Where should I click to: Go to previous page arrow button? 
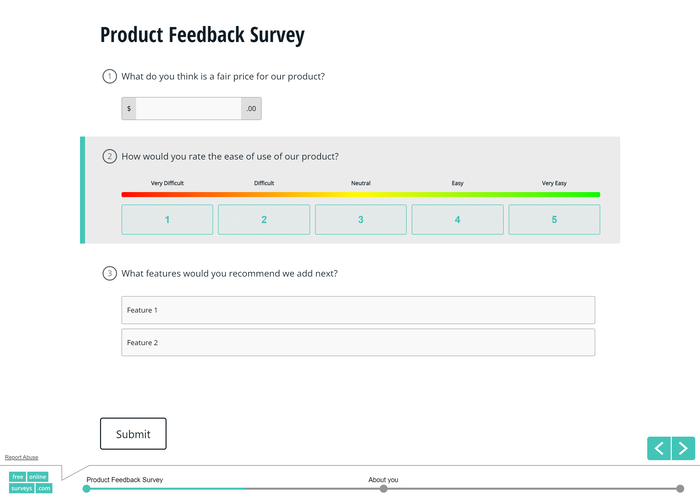pos(658,448)
